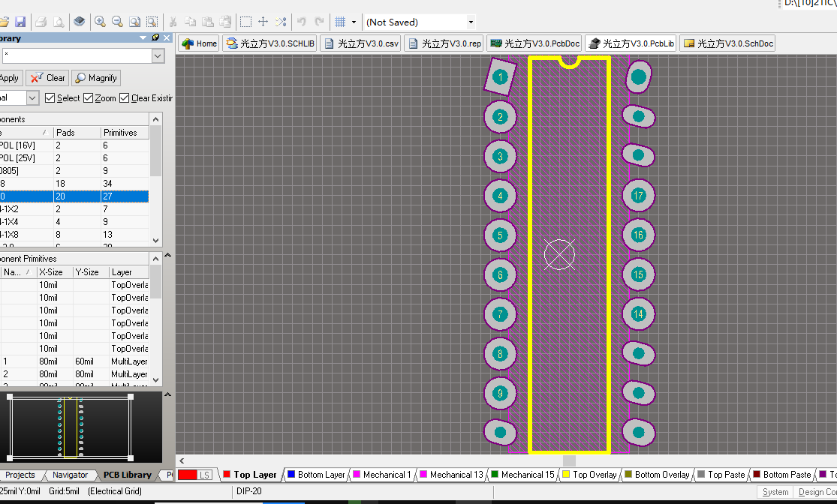The height and width of the screenshot is (504, 837).
Task: Select the POL [16V] component row
Action: tap(74, 145)
